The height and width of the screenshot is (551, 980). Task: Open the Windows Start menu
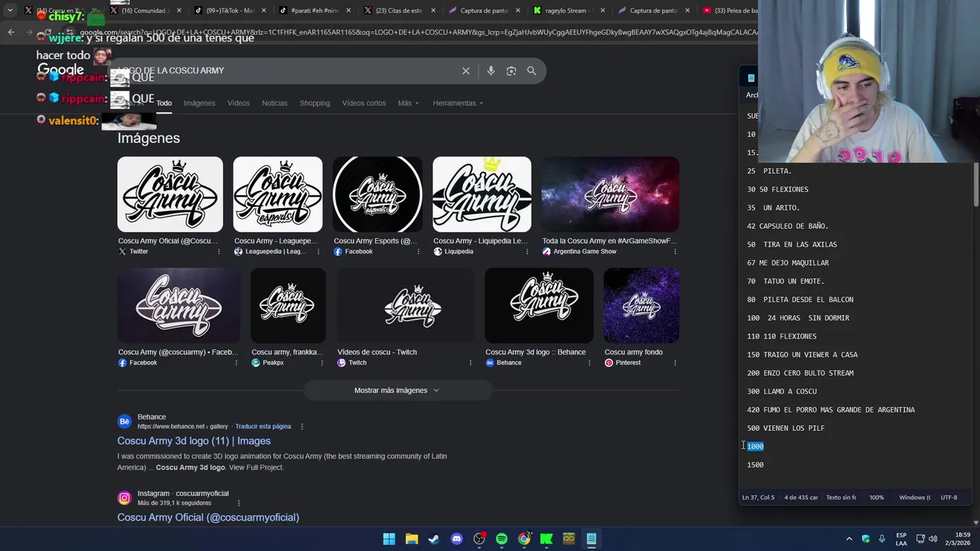[389, 539]
